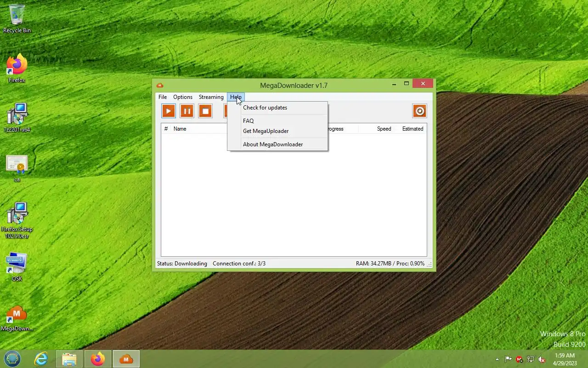Maximize the MegaDownloader window

click(x=407, y=84)
